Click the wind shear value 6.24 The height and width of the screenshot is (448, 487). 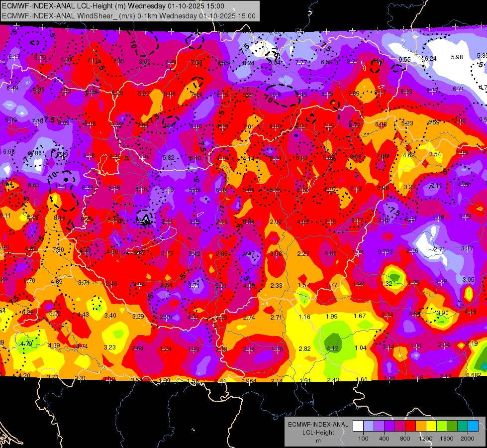[x=431, y=58]
